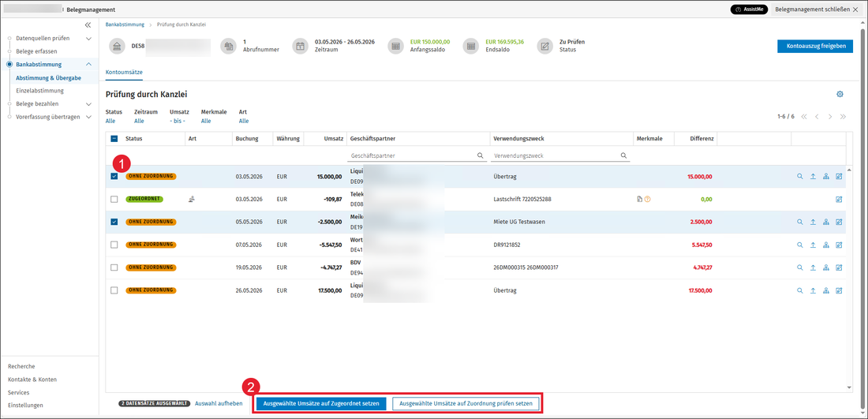Check the 26DM000315 26DM000317 row checkbox

point(114,267)
